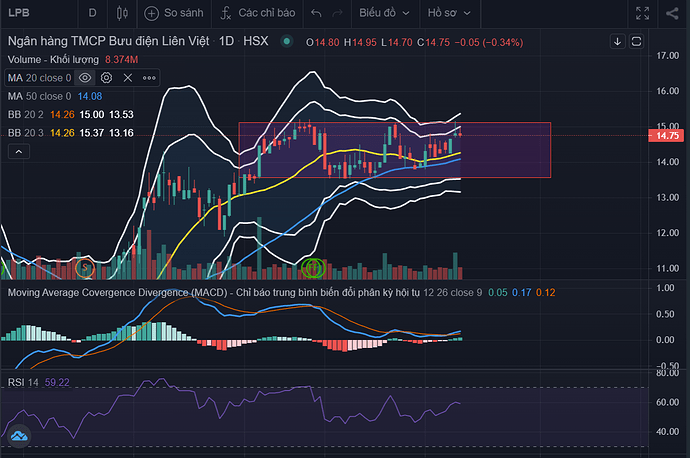Viewport: 690px width, 458px height.
Task: Open the Biểu đồ dropdown menu
Action: point(384,13)
